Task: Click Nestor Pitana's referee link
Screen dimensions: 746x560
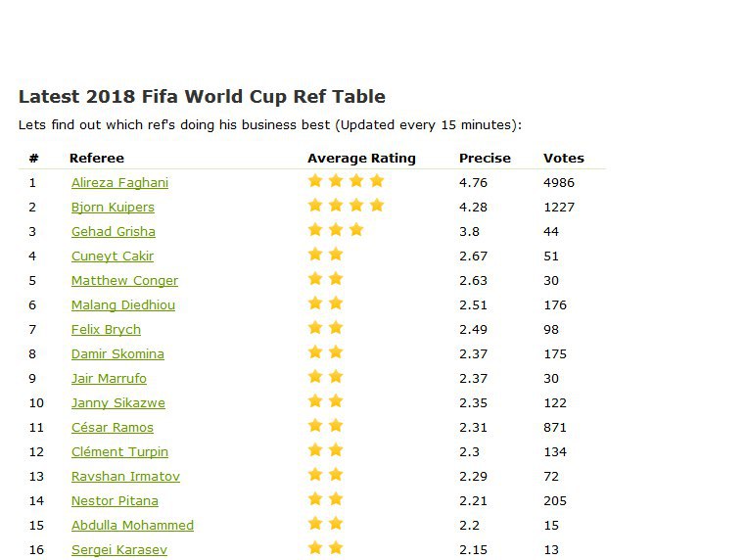Action: (115, 501)
